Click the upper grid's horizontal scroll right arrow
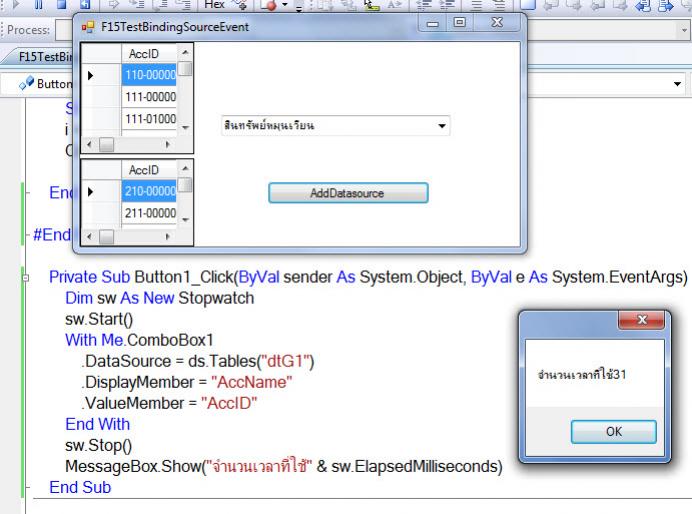 (x=167, y=144)
